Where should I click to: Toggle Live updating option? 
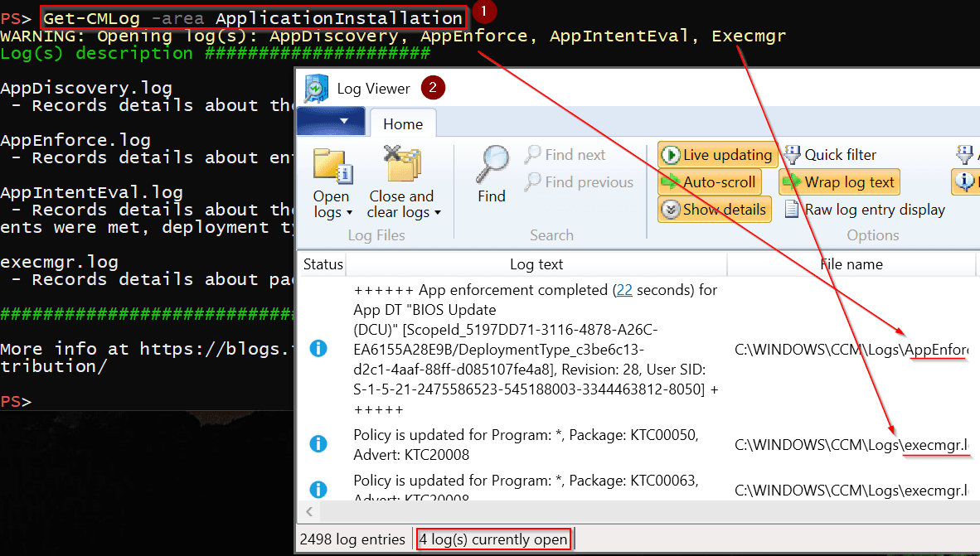point(718,155)
